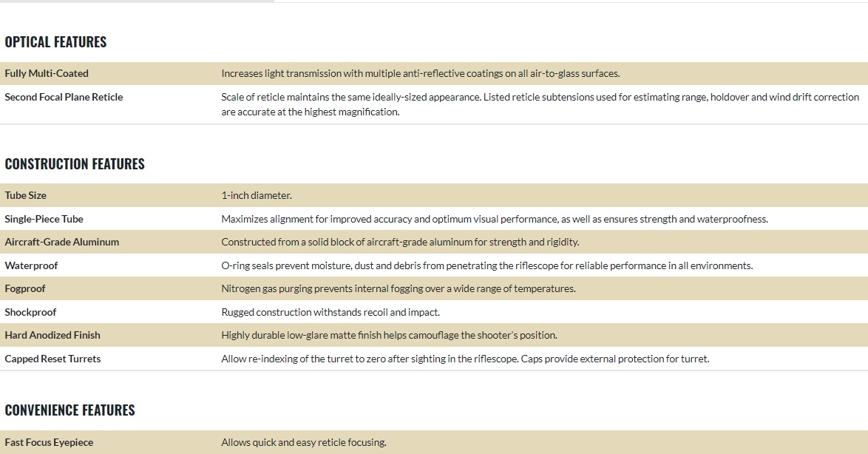
Task: Click the Convenience Features heading
Action: (x=69, y=410)
